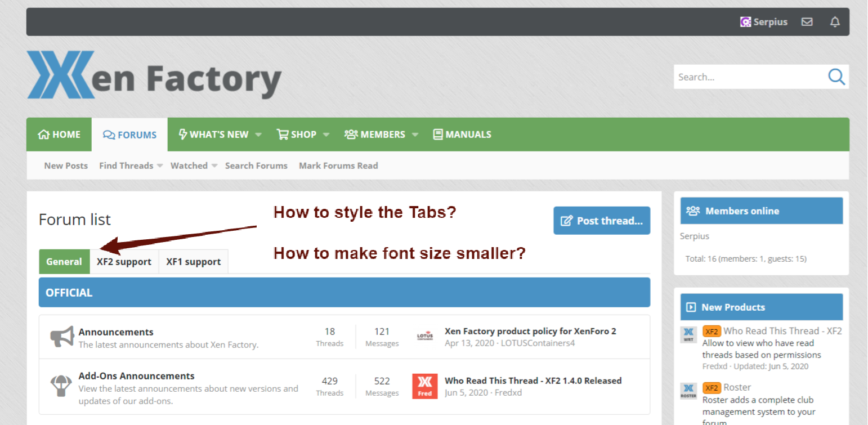Open the MANUALS navigation tab
Screen dimensions: 868x425
[x=462, y=135]
